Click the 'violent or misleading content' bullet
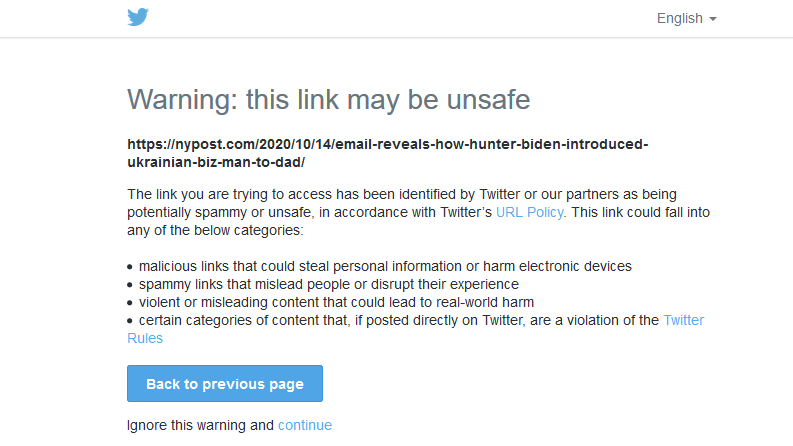 coord(336,302)
